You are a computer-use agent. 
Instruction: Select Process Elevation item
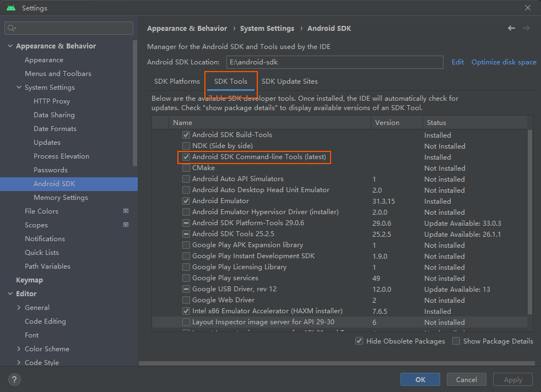pyautogui.click(x=61, y=156)
